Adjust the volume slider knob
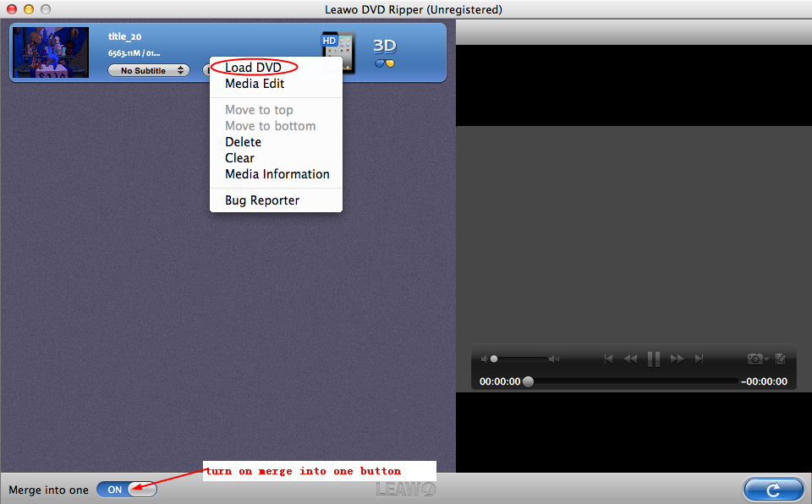Screen dimensions: 812x504 [494, 359]
